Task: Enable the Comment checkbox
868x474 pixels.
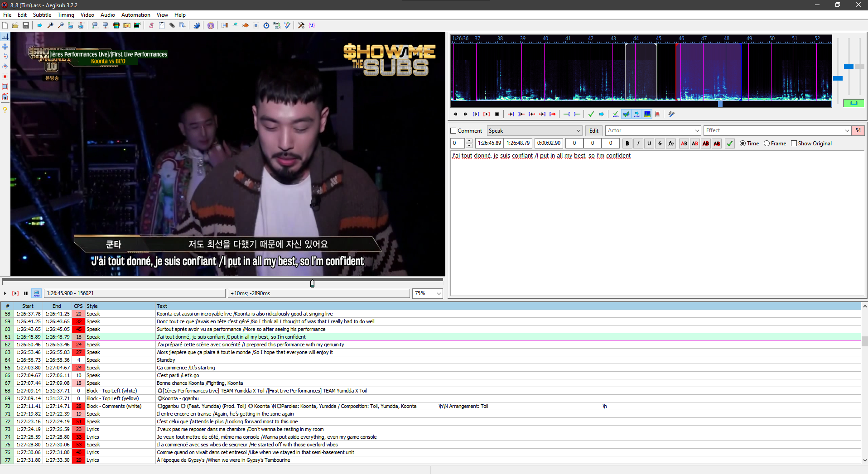Action: pyautogui.click(x=453, y=131)
